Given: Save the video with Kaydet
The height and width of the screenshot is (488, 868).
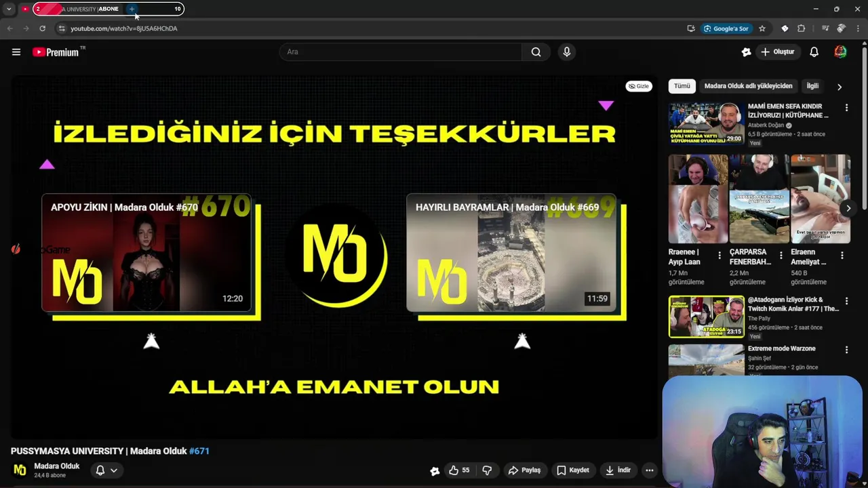Looking at the screenshot, I should (x=573, y=470).
